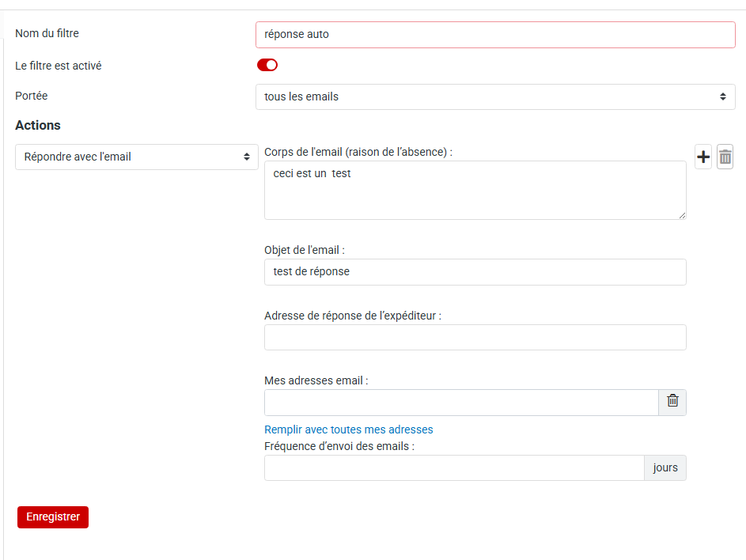Delete the action with the top trash icon
The image size is (746, 560).
pyautogui.click(x=725, y=157)
